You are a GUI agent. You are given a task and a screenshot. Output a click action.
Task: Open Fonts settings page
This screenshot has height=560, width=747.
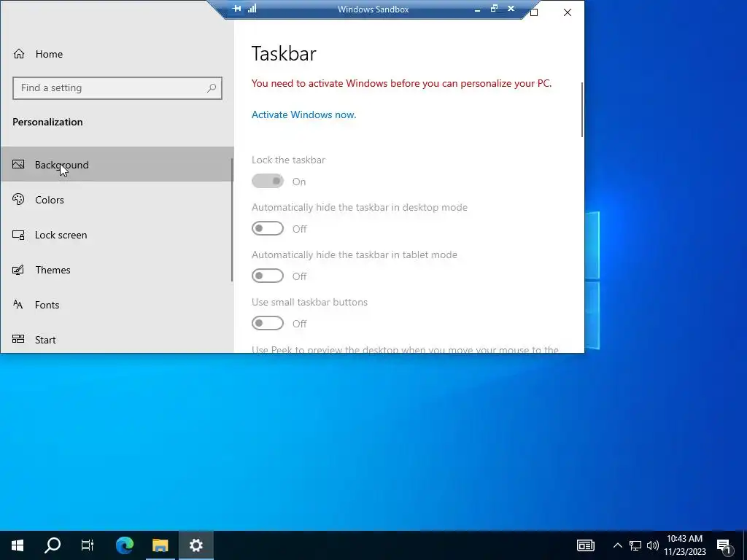116,305
